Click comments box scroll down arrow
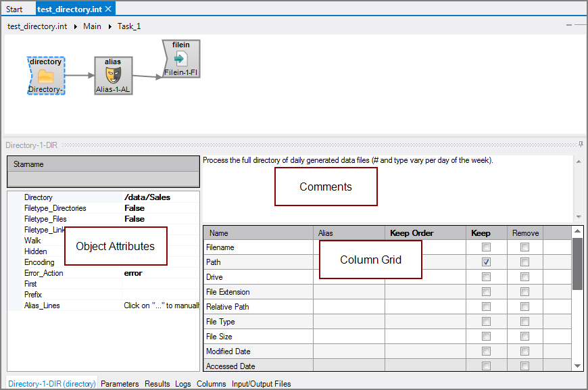This screenshot has width=588, height=390. [579, 217]
